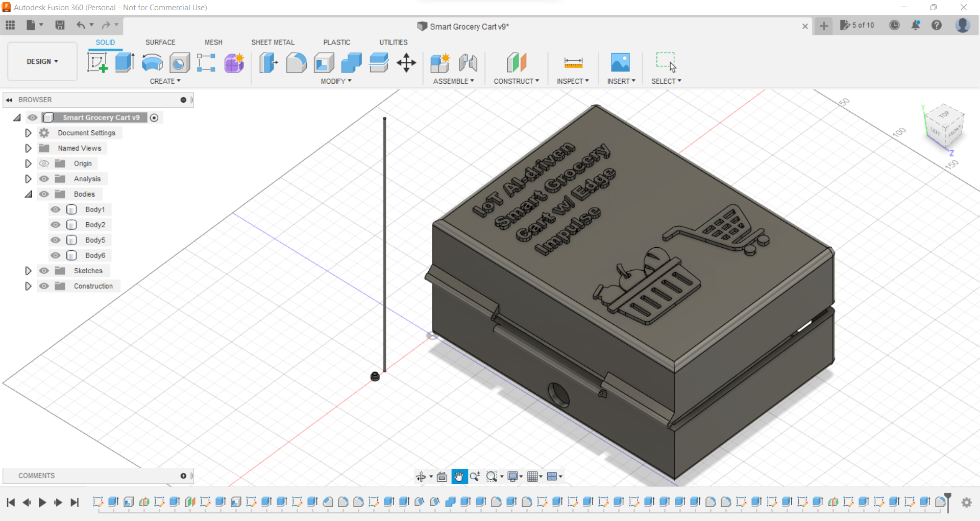Switch to the PLASTIC tab
Image resolution: width=980 pixels, height=521 pixels.
pos(336,42)
